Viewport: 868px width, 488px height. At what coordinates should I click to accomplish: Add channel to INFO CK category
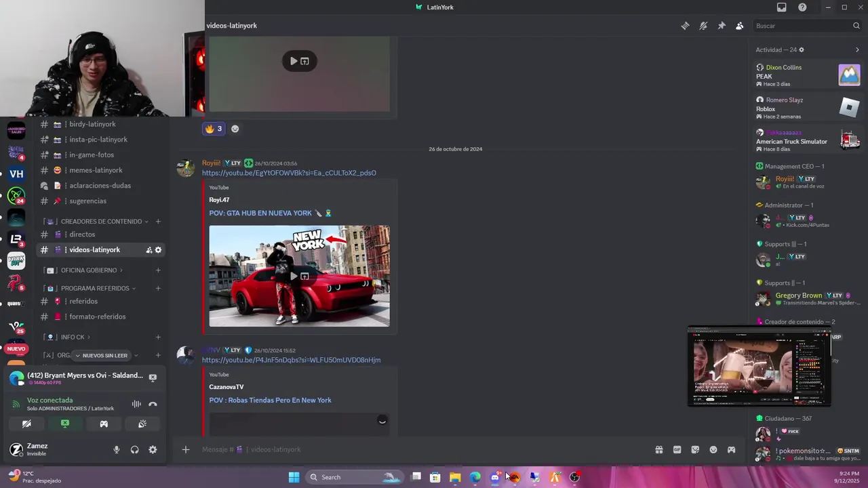pyautogui.click(x=158, y=338)
